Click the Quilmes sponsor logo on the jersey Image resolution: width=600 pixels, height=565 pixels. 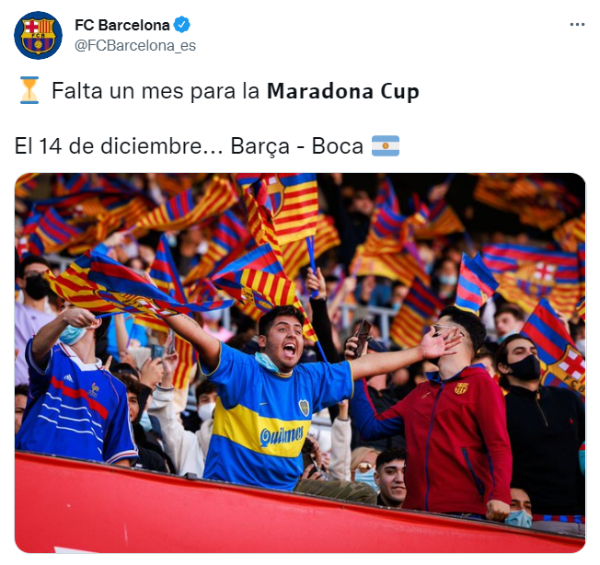point(282,436)
